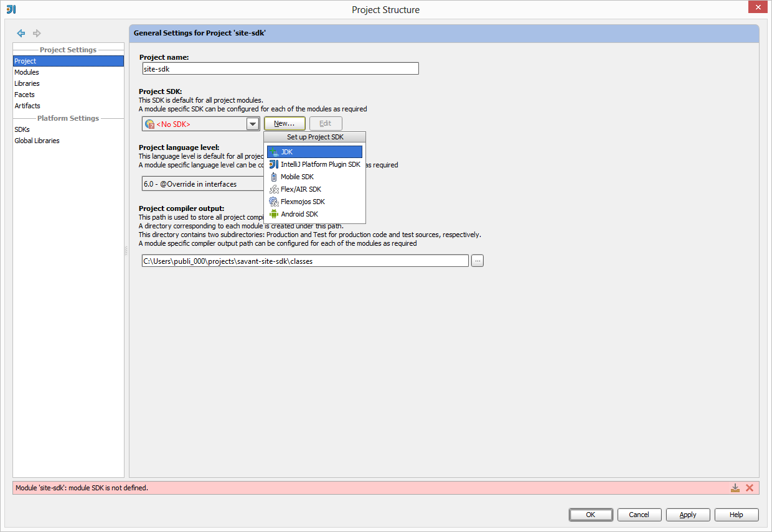This screenshot has width=772, height=532.
Task: Click the Apply button
Action: [x=688, y=515]
